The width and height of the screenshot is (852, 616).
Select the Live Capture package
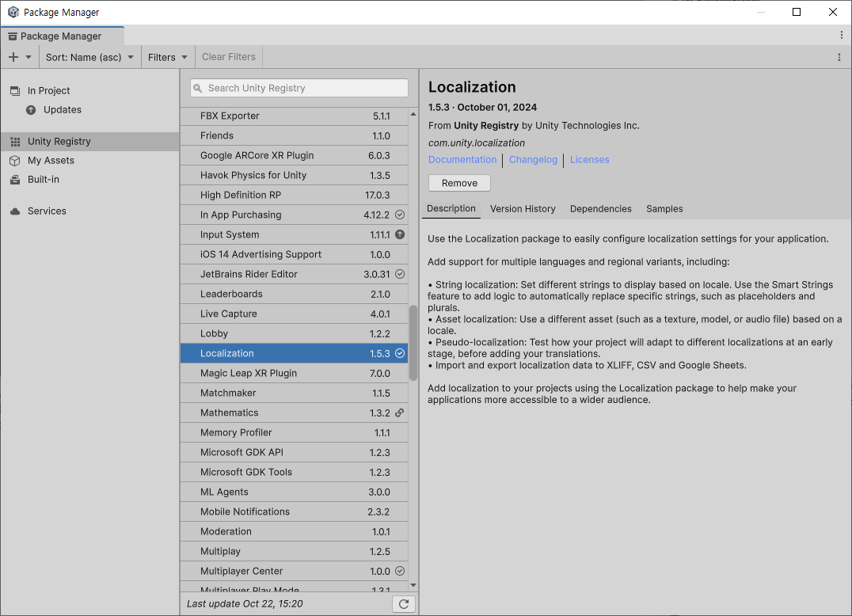[294, 314]
